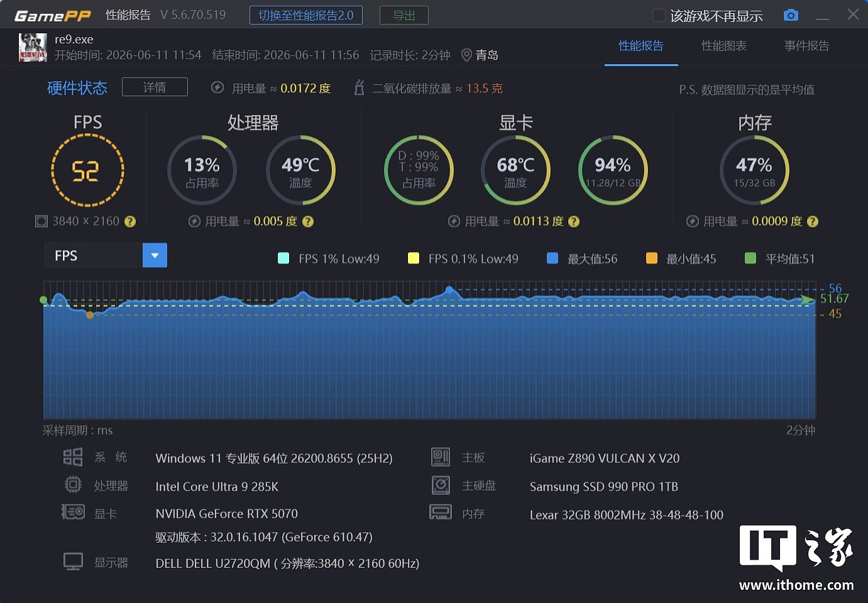Click the green start marker on chart
Viewport: 868px width, 603px height.
coord(43,300)
